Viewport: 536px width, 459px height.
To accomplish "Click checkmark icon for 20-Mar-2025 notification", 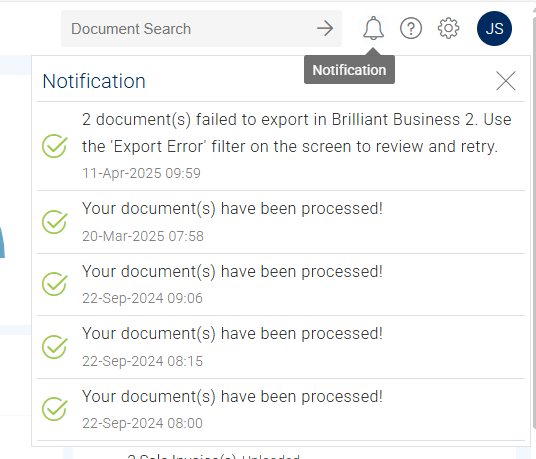I will coord(54,222).
